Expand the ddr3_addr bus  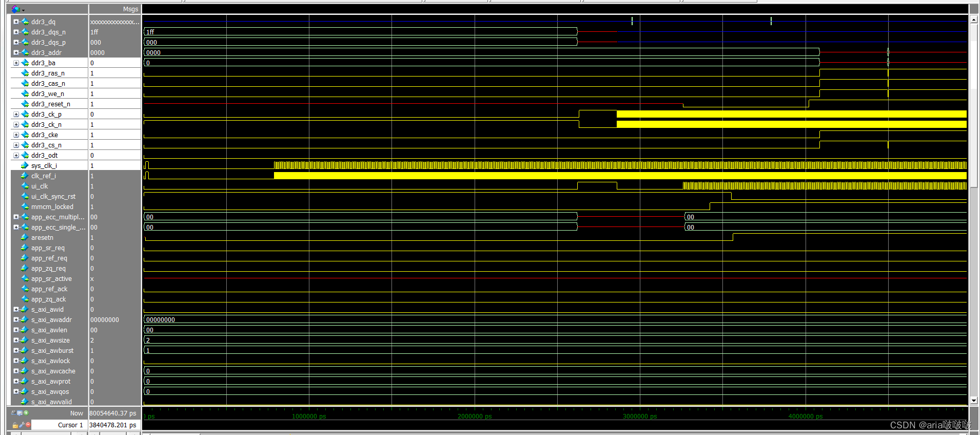16,52
